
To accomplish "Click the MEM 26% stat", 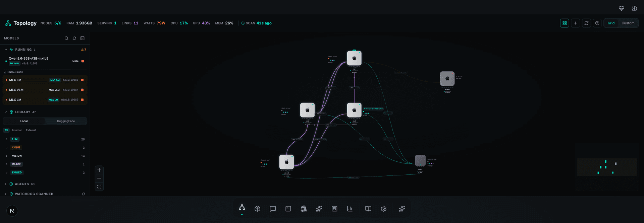I will [224, 23].
